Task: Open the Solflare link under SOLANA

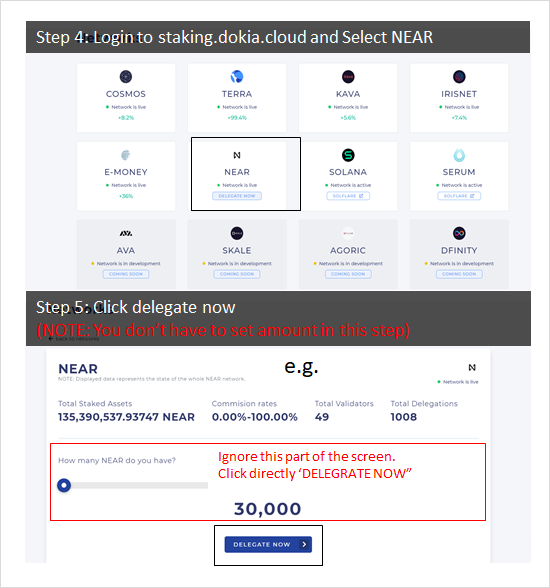Action: tap(348, 196)
